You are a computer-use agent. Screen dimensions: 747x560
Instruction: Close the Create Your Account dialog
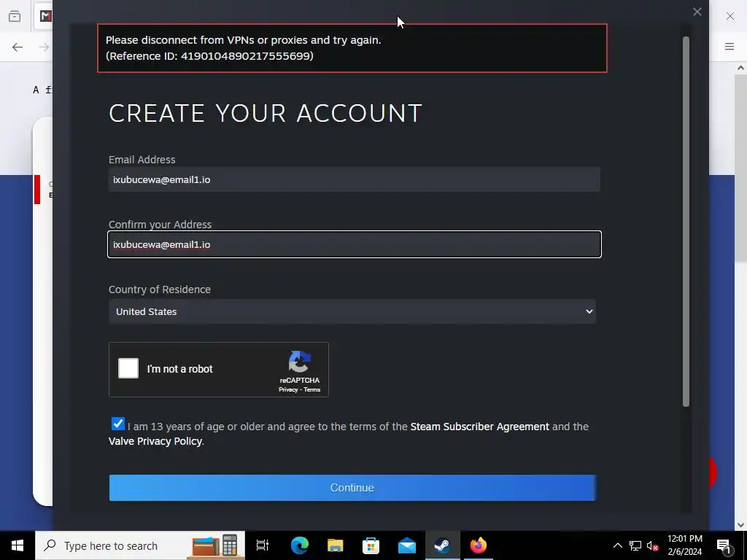[697, 12]
